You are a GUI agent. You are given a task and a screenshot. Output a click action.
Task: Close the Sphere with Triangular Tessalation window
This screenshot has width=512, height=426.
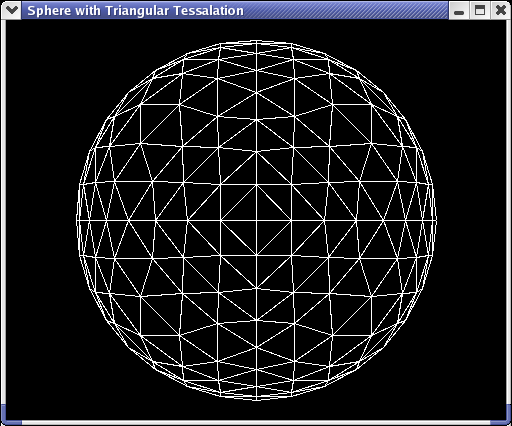click(x=500, y=10)
